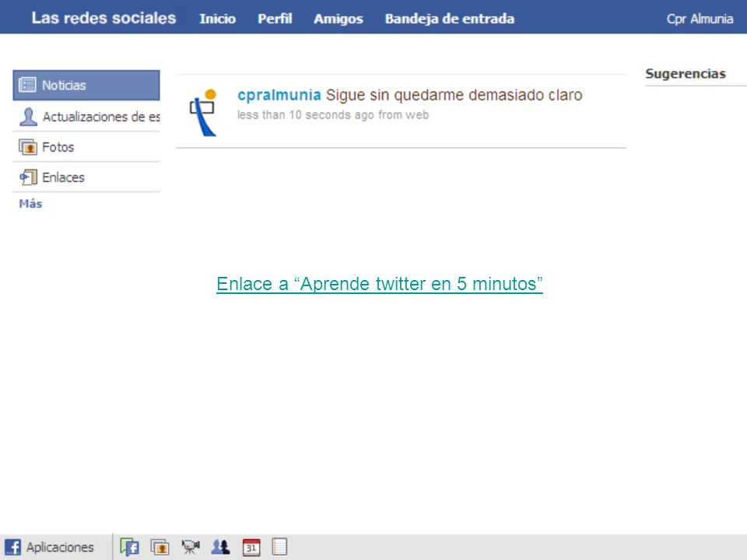
Task: Go to Inicio in the top navigation
Action: (x=217, y=19)
